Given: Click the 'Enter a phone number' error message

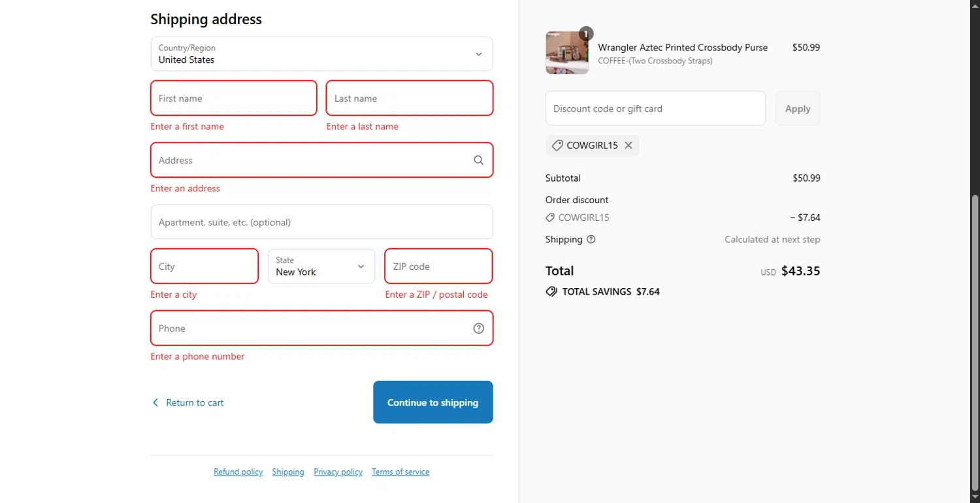Looking at the screenshot, I should pos(198,357).
